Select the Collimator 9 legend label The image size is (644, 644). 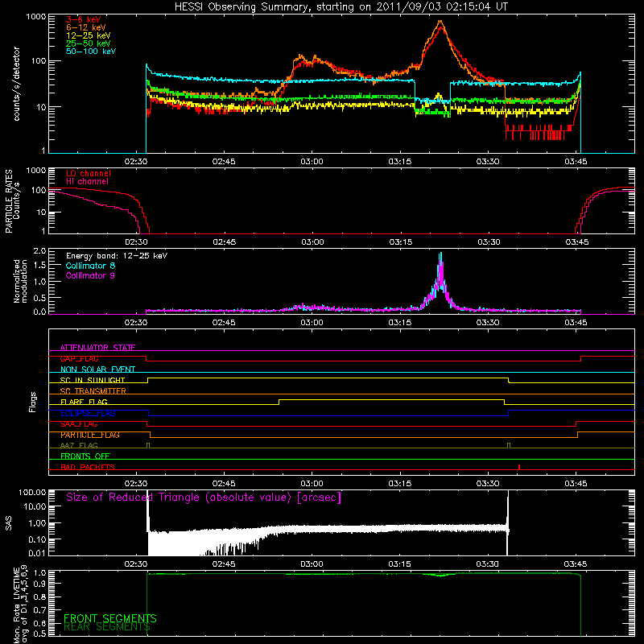coord(90,275)
